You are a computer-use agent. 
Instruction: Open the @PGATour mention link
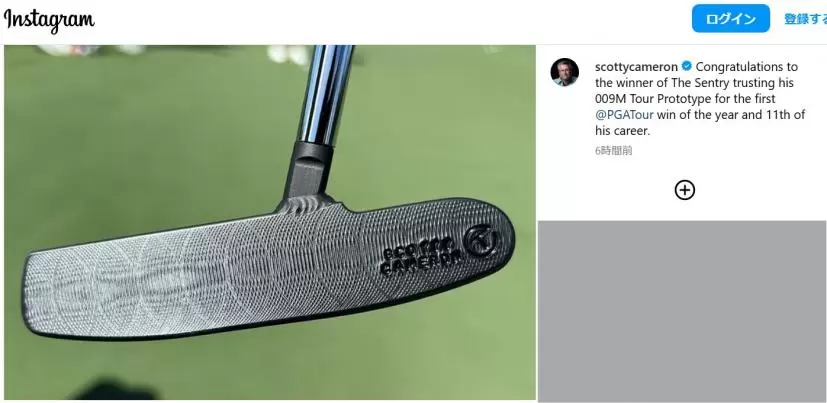coord(624,115)
